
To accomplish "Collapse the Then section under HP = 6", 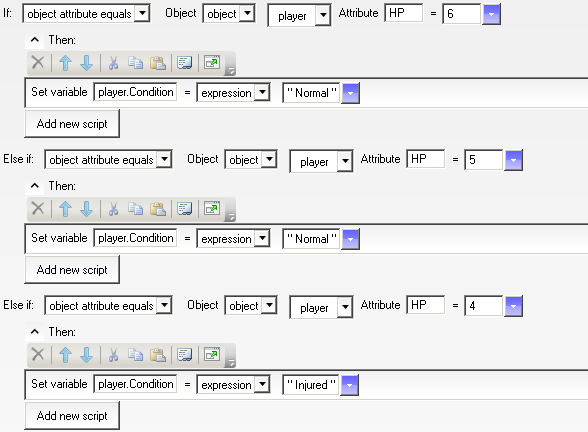I will (x=34, y=39).
